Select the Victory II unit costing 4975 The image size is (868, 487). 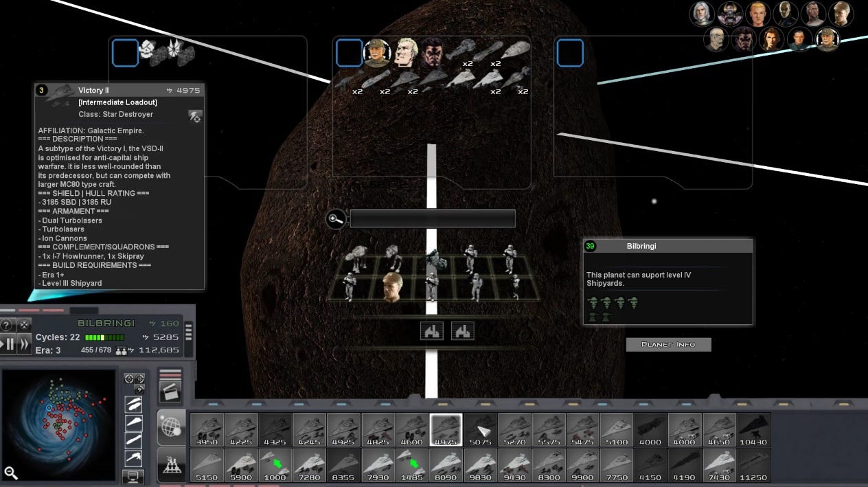(446, 430)
